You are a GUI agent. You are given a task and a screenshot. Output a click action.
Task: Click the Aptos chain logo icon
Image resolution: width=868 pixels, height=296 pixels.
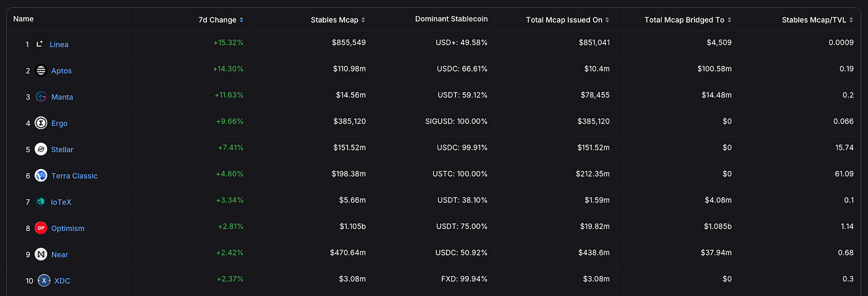[41, 70]
